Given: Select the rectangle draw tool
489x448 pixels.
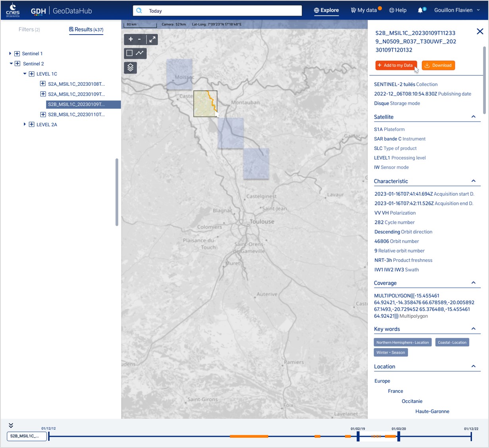Looking at the screenshot, I should click(x=129, y=53).
